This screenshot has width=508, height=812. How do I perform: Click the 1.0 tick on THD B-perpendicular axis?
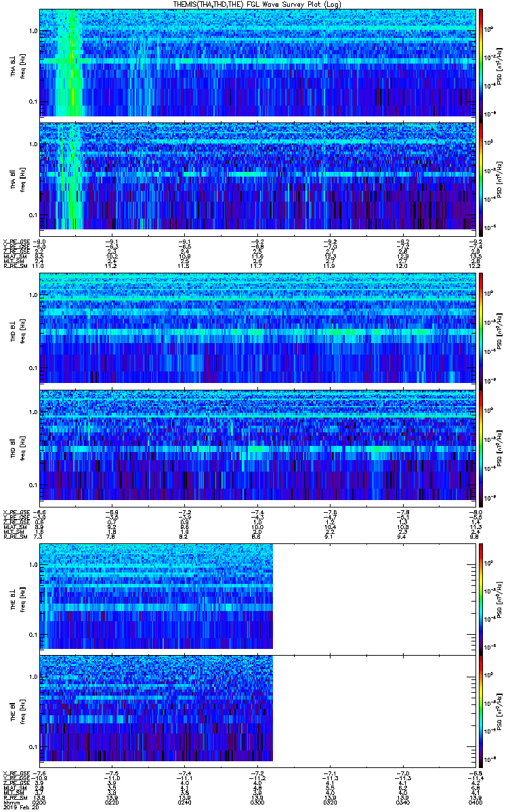pos(33,296)
